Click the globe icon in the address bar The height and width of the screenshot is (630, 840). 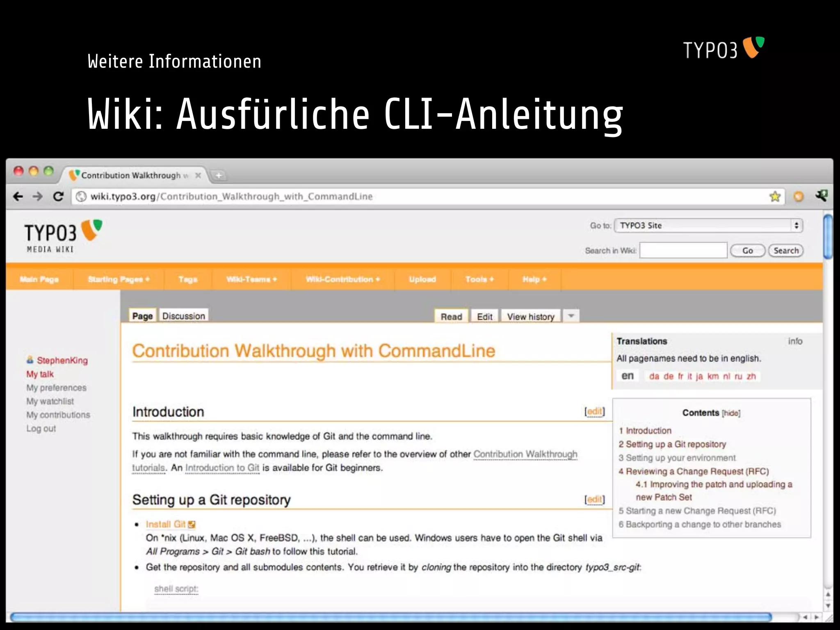point(81,196)
